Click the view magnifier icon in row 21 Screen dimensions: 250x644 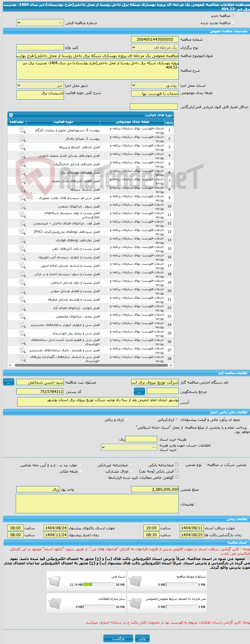click(22, 299)
